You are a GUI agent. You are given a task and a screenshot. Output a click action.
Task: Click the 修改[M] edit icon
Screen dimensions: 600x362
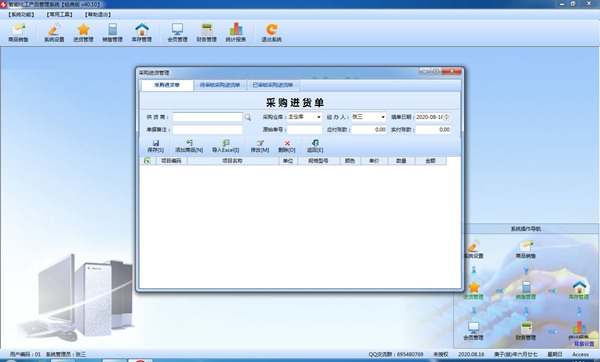point(260,146)
